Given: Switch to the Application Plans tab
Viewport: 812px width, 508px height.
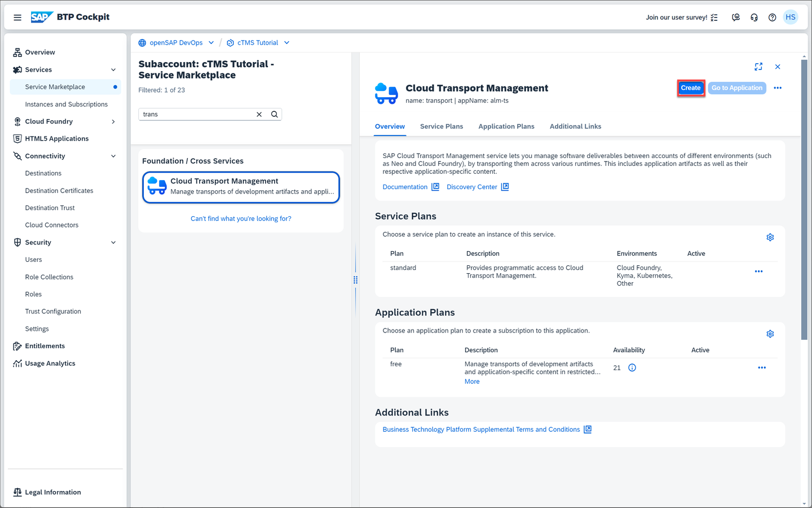Looking at the screenshot, I should pos(506,126).
